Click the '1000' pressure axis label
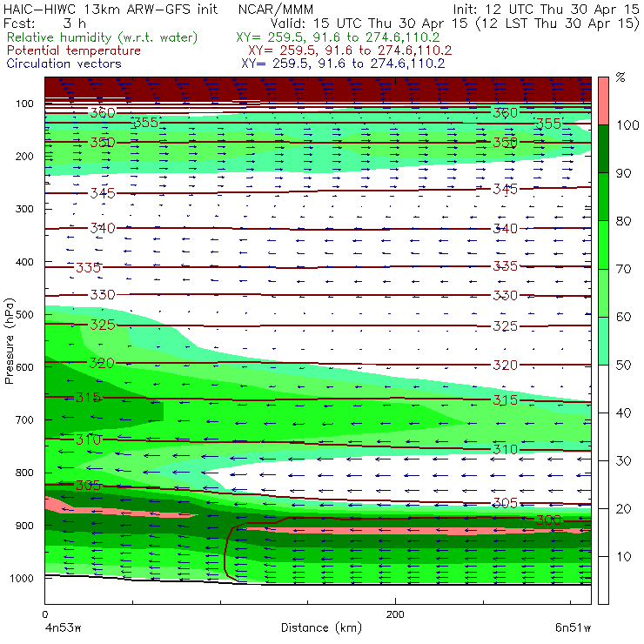This screenshot has height=644, width=644. click(x=22, y=579)
